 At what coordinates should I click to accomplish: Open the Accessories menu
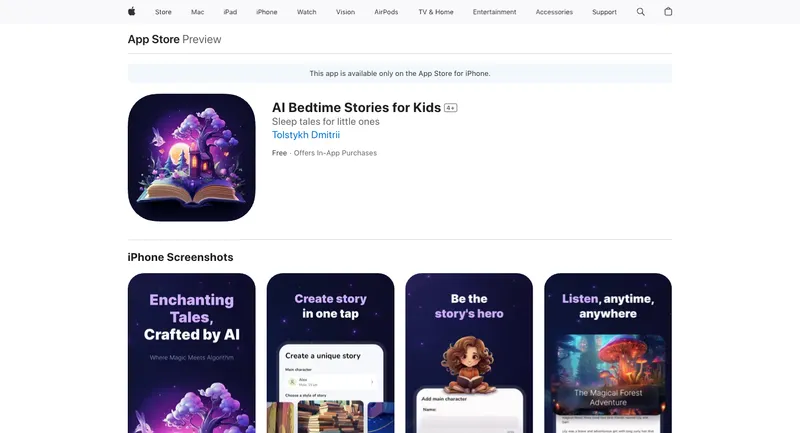click(554, 12)
